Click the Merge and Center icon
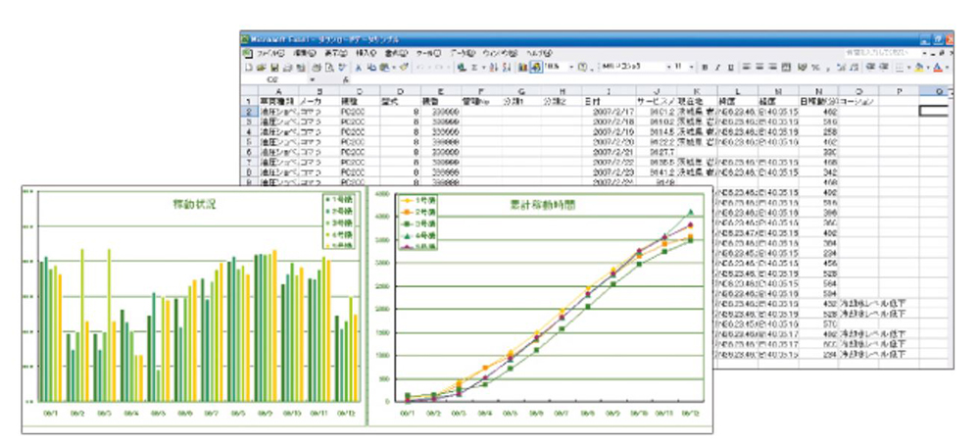Viewport: 980px width, 445px height. 785,68
